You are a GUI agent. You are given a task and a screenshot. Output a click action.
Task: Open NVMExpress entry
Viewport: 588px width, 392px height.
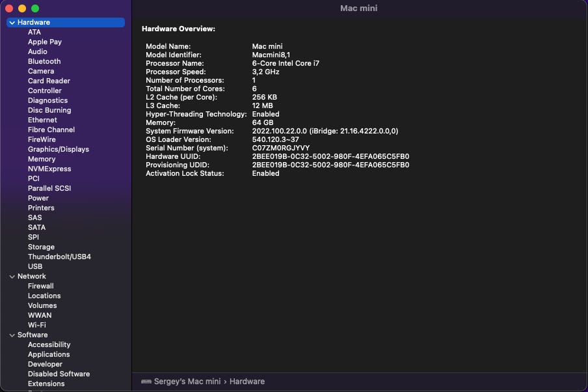49,169
